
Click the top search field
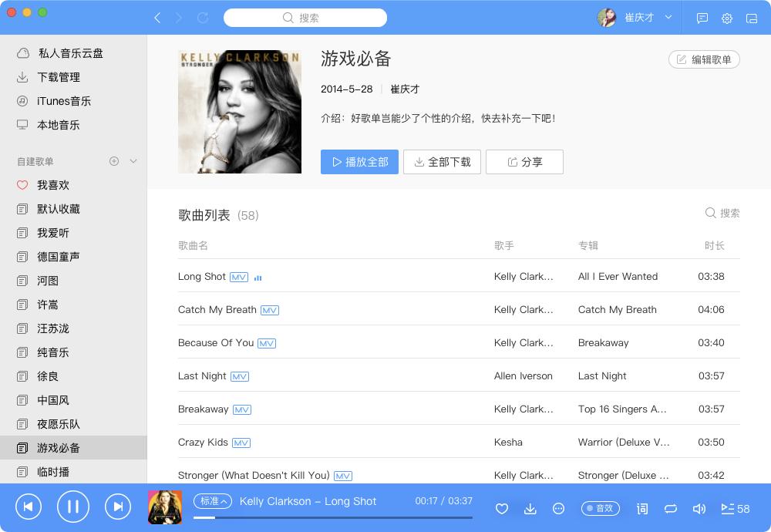[305, 18]
